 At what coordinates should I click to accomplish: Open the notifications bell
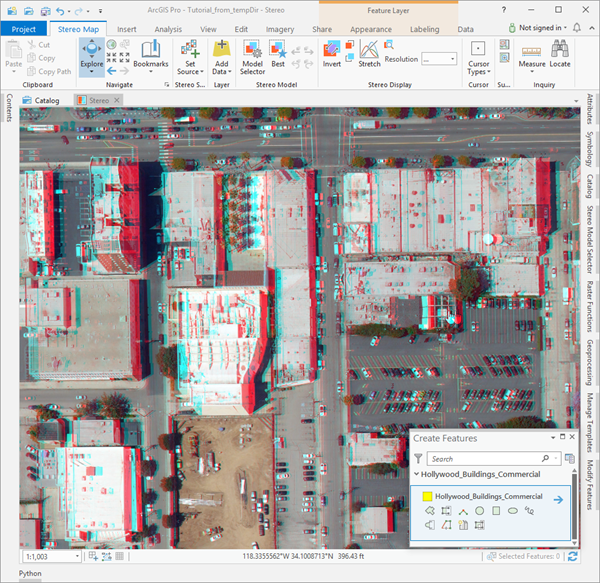[577, 28]
